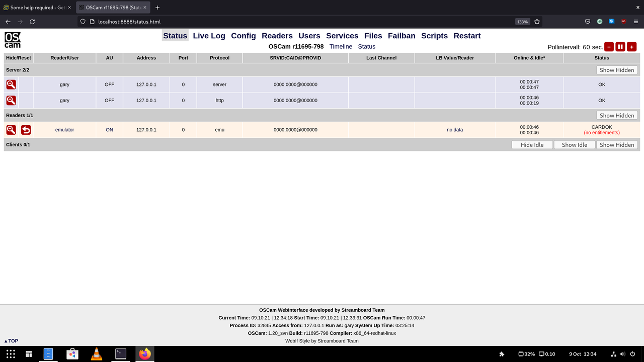Viewport: 644px width, 362px height.
Task: Click the Restart menu item
Action: [467, 36]
